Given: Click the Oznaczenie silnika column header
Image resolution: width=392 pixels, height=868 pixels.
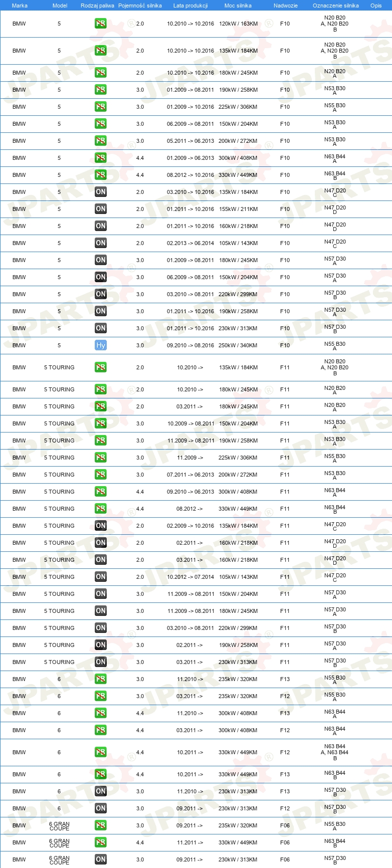Looking at the screenshot, I should point(335,6).
